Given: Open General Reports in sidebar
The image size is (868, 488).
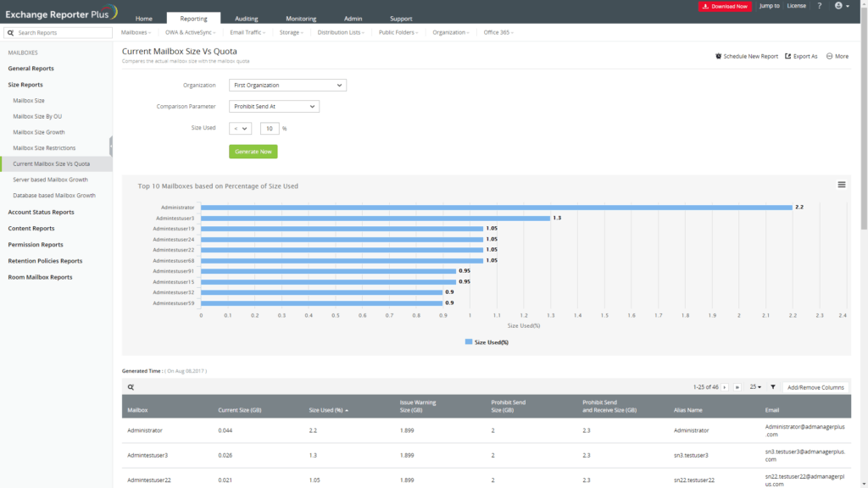Looking at the screenshot, I should 31,69.
